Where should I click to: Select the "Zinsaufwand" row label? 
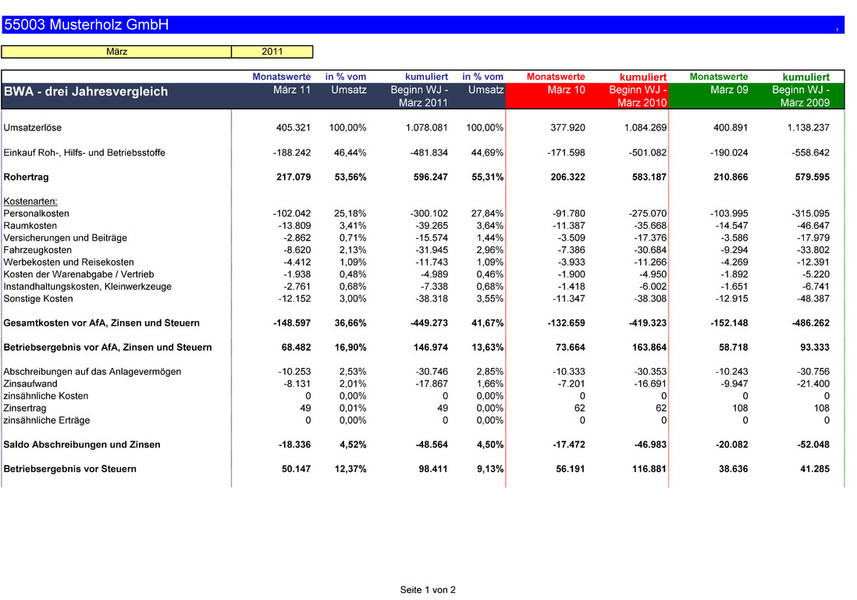pos(30,384)
